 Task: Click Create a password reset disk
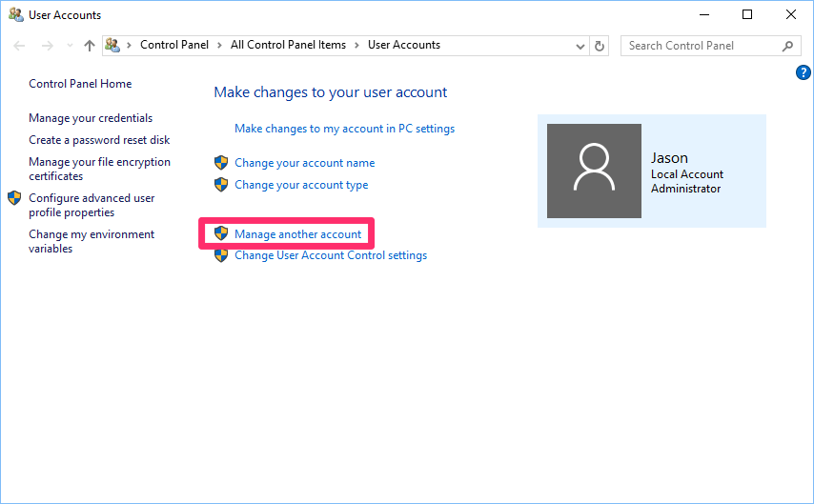(99, 140)
